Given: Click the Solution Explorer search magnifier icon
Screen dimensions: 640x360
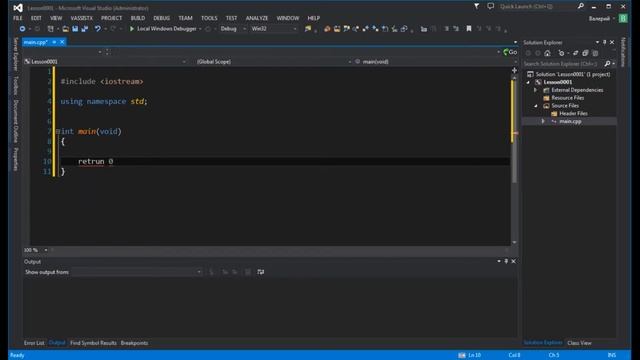Looking at the screenshot, I should point(607,64).
